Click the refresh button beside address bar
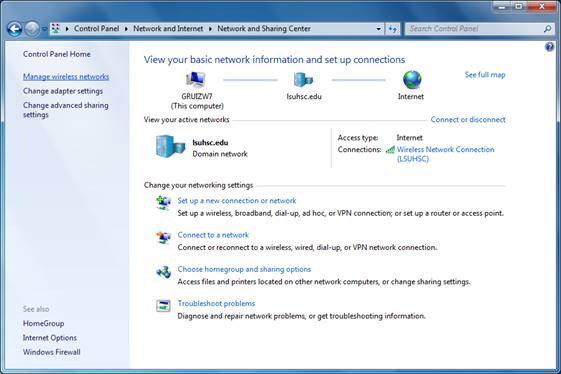Image resolution: width=561 pixels, height=374 pixels. (x=393, y=29)
